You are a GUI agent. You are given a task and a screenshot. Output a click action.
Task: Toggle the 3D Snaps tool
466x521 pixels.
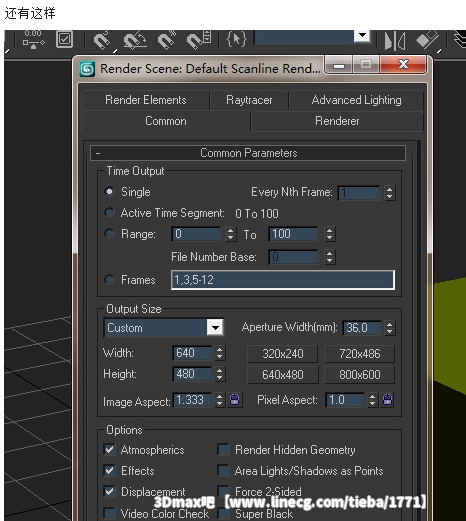point(101,40)
